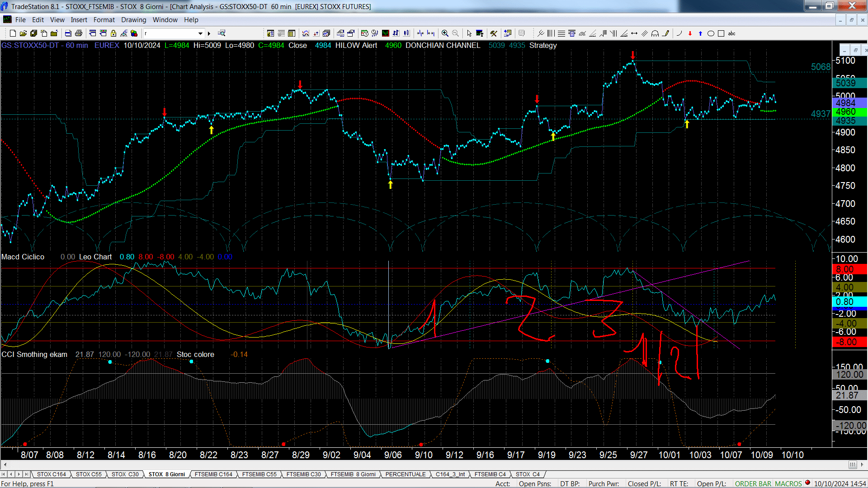Select the vertical lines drawing tool

551,33
